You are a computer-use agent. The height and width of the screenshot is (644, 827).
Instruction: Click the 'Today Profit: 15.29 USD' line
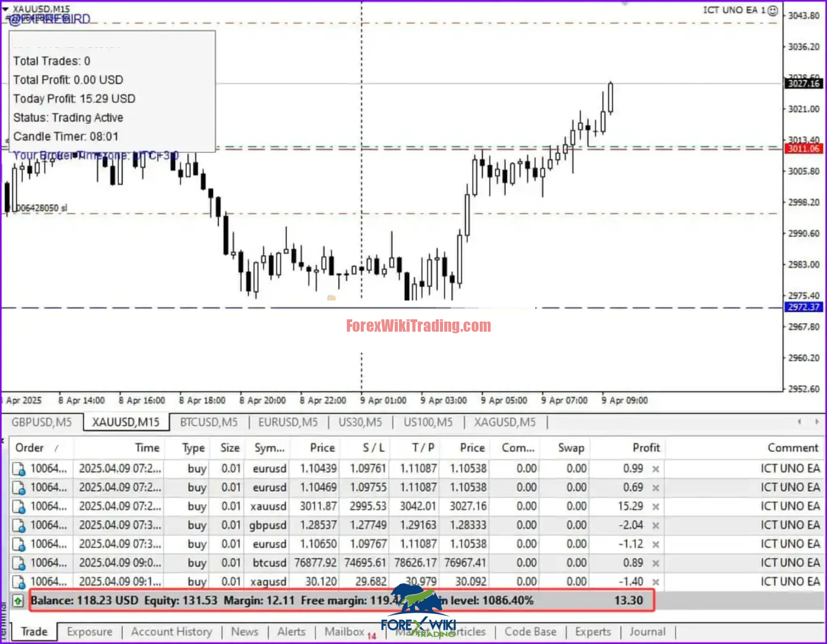pyautogui.click(x=74, y=99)
